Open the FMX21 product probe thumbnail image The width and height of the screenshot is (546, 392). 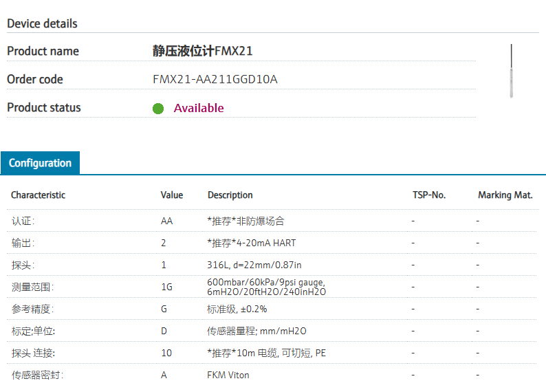[x=511, y=71]
